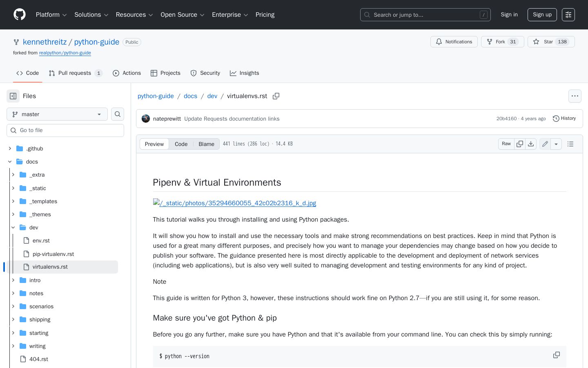Expand the Enterprise menu
588x368 pixels.
[230, 15]
